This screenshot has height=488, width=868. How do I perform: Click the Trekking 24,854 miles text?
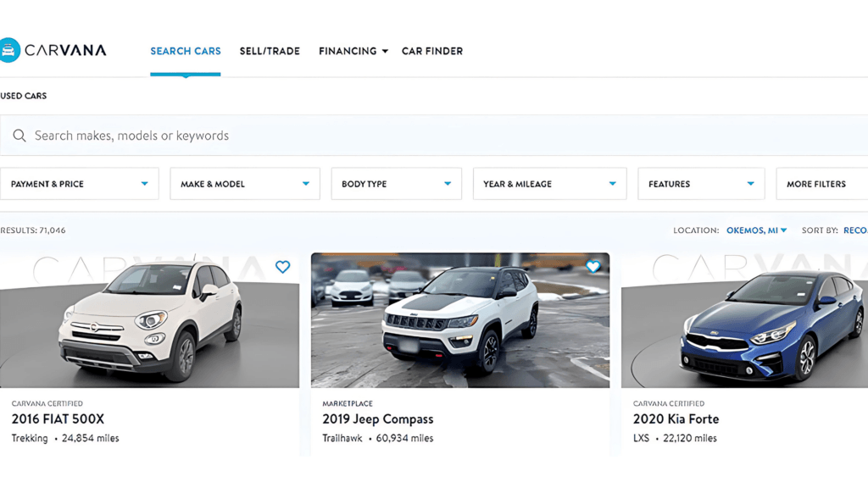(65, 438)
